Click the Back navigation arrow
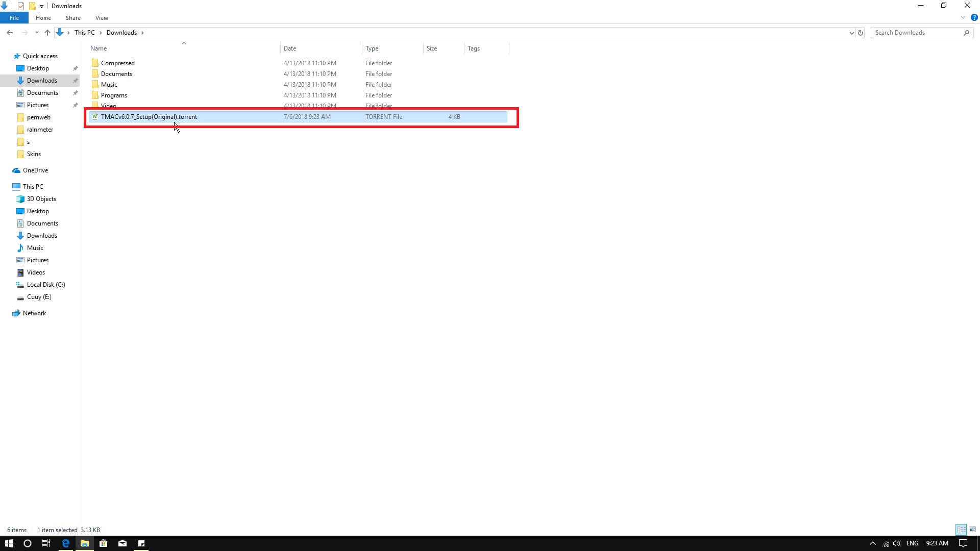 10,32
